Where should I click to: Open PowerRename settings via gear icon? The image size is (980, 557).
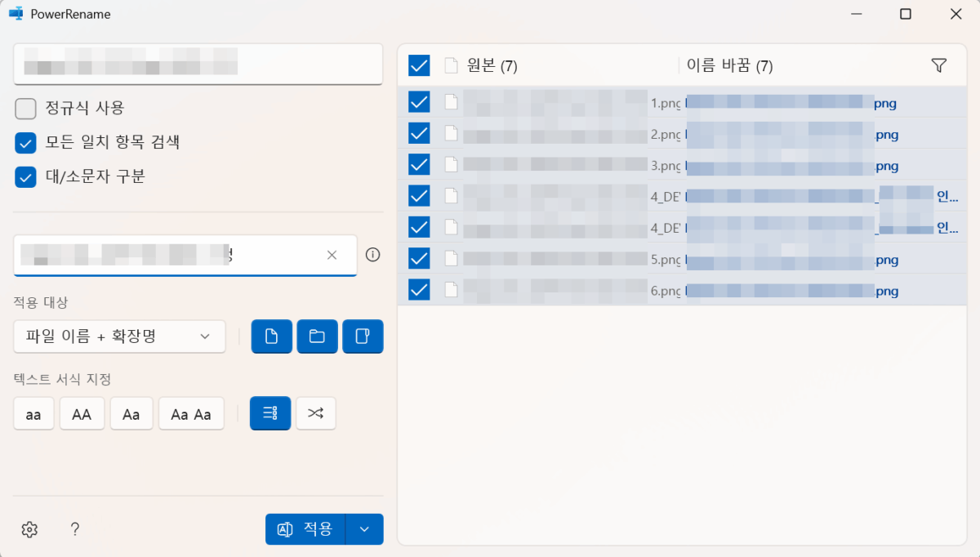pyautogui.click(x=29, y=529)
